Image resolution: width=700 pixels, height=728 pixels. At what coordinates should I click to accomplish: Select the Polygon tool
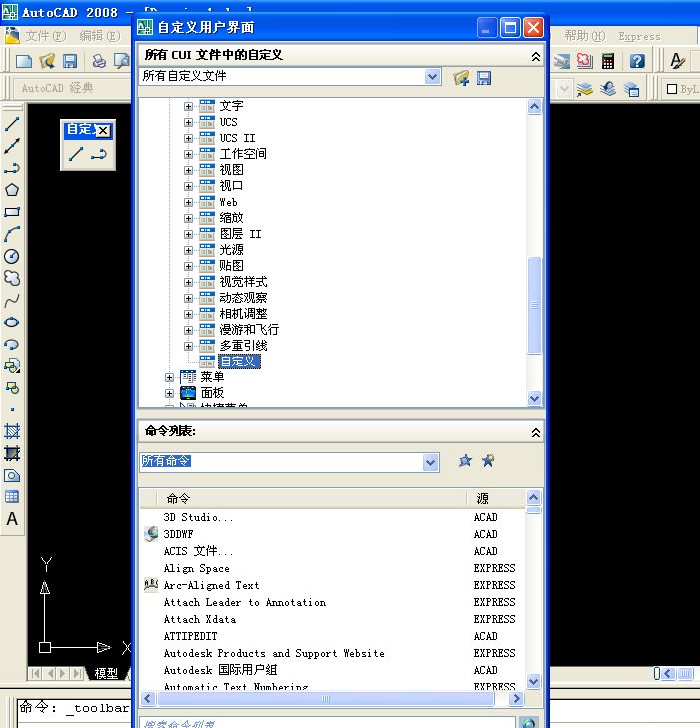(12, 190)
